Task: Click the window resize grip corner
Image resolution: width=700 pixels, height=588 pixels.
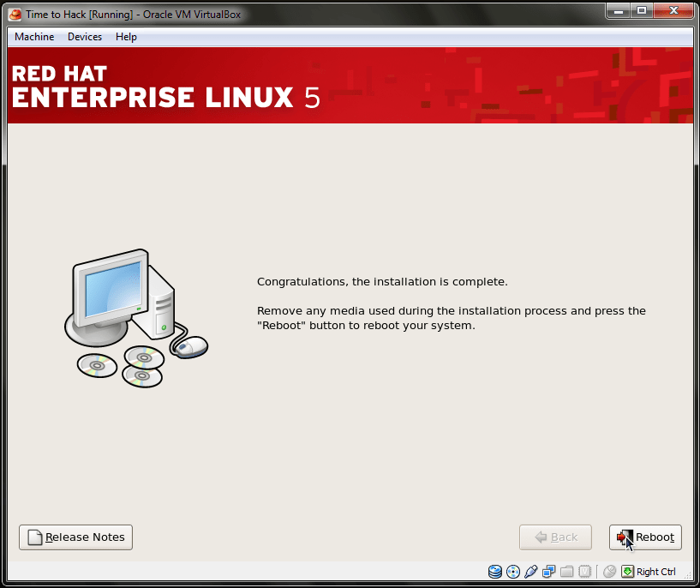Action: [x=688, y=576]
